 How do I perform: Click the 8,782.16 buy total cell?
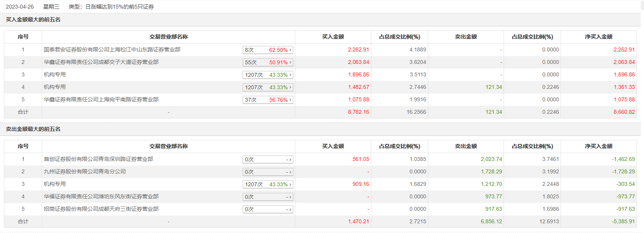click(358, 112)
